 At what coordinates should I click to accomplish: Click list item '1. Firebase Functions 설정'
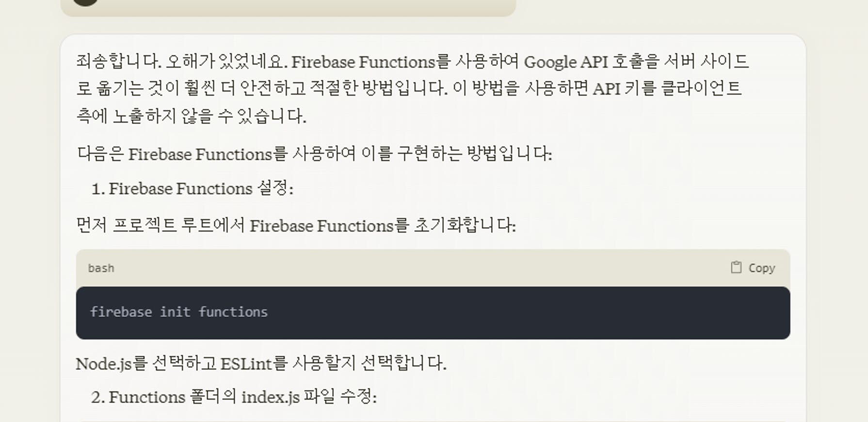192,188
